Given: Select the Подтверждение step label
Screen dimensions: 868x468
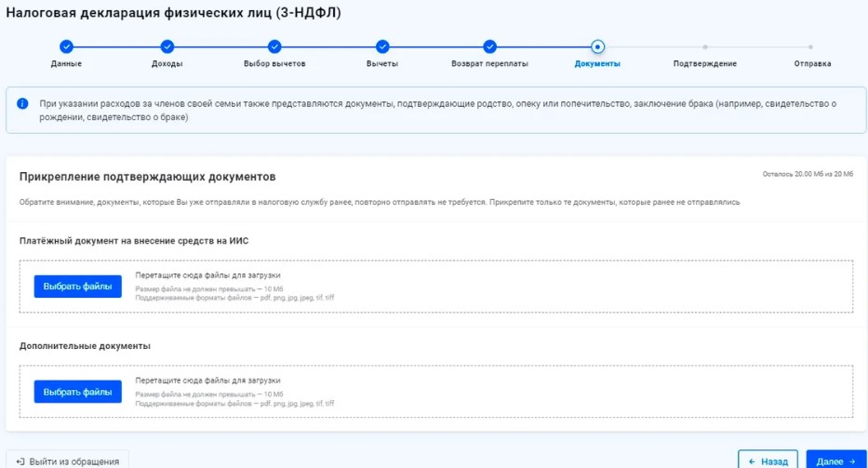Looking at the screenshot, I should [704, 63].
